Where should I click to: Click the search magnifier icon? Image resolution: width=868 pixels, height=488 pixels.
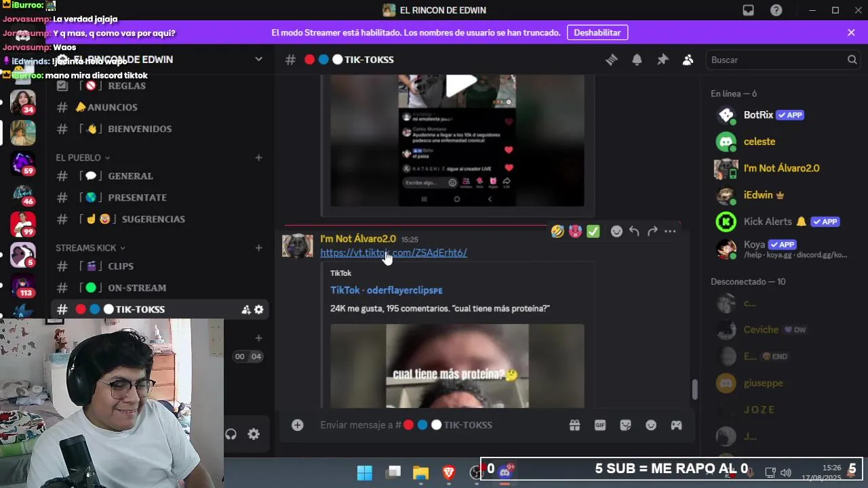click(x=852, y=60)
